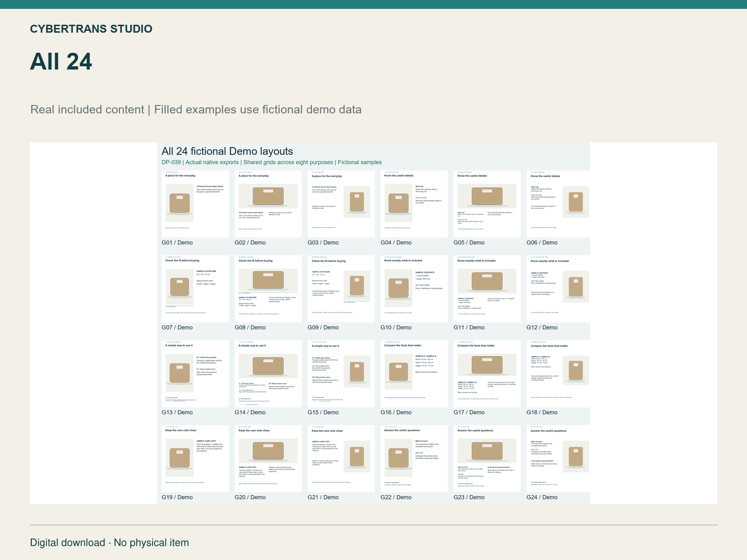The height and width of the screenshot is (560, 747).
Task: Click the 'G13 / Demo' caption label
Action: tap(177, 413)
